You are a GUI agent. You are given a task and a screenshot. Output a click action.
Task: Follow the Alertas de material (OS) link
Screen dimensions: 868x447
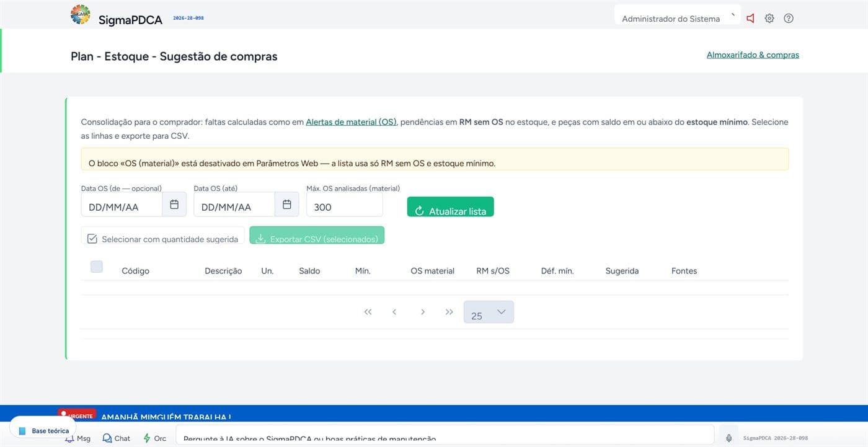[x=351, y=122]
